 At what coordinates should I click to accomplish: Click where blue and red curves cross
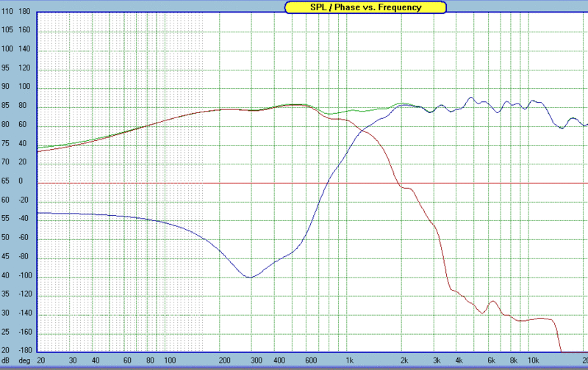point(361,130)
